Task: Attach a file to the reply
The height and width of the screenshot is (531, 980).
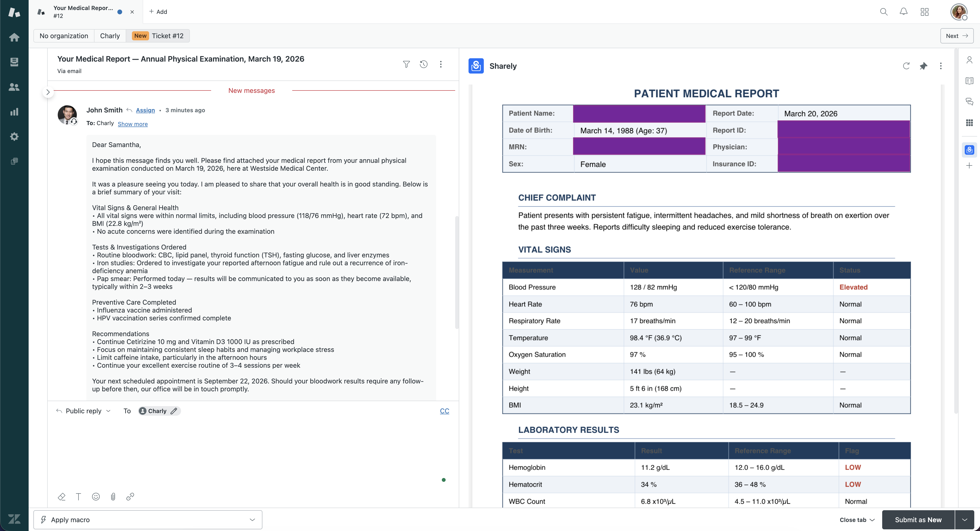Action: point(113,497)
